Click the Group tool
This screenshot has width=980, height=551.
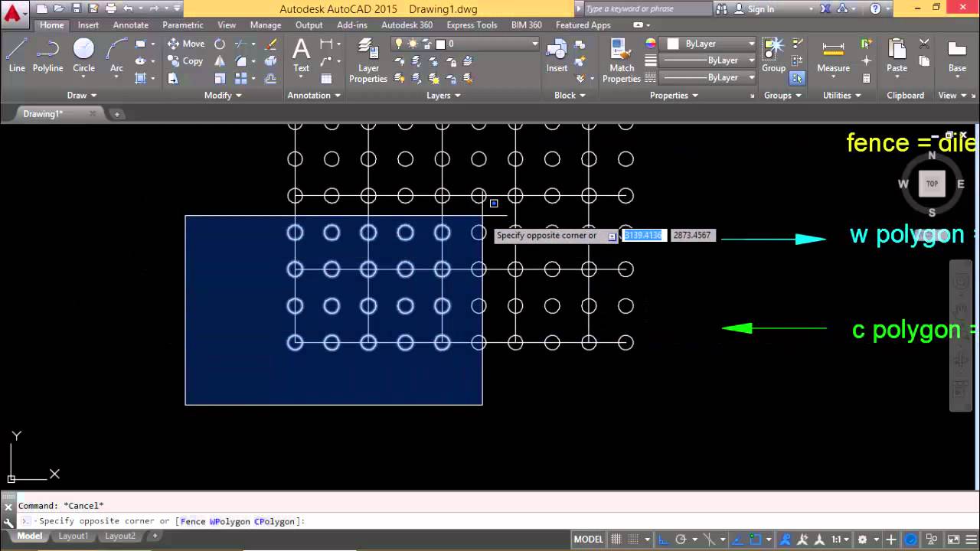point(773,55)
